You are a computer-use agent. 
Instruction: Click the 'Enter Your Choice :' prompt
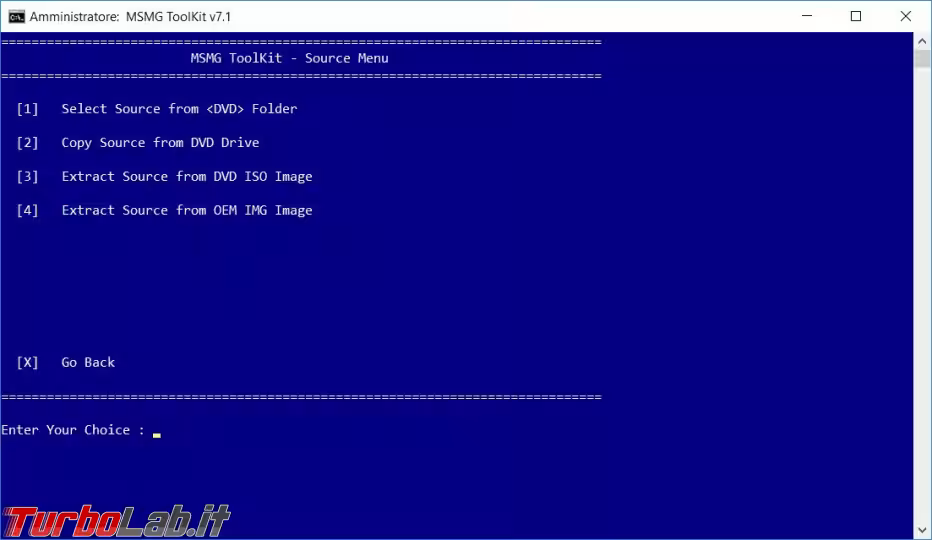tap(73, 430)
